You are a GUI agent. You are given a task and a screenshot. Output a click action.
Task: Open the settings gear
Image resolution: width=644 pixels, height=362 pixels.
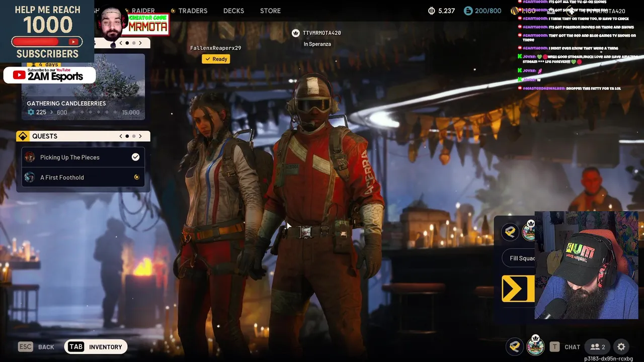click(x=621, y=347)
